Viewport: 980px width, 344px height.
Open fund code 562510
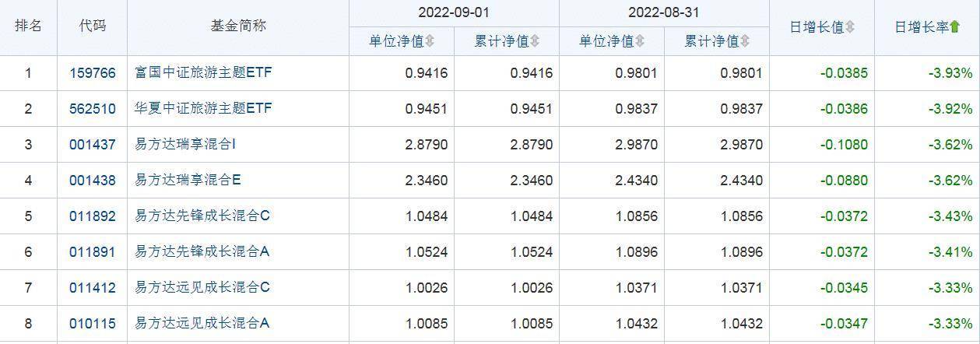(92, 109)
